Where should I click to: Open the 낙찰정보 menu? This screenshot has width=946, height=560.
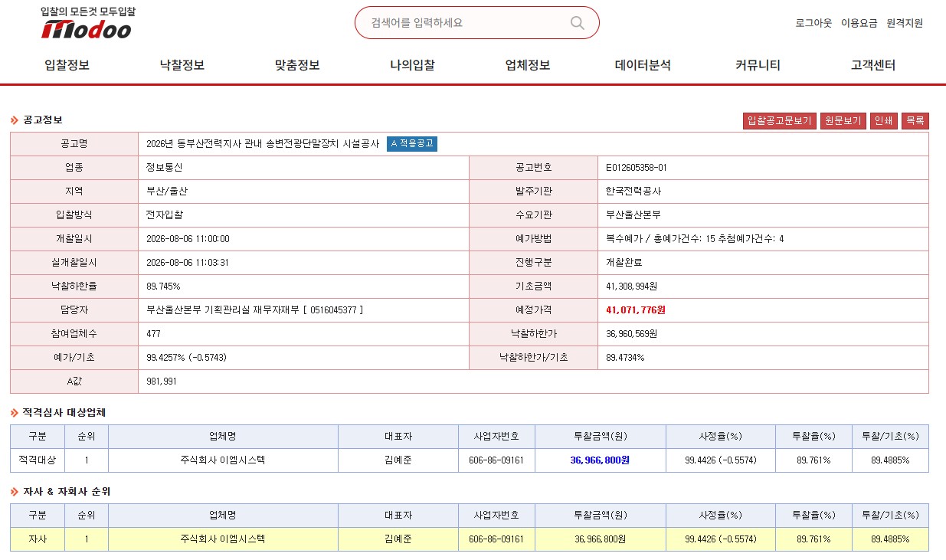coord(182,65)
